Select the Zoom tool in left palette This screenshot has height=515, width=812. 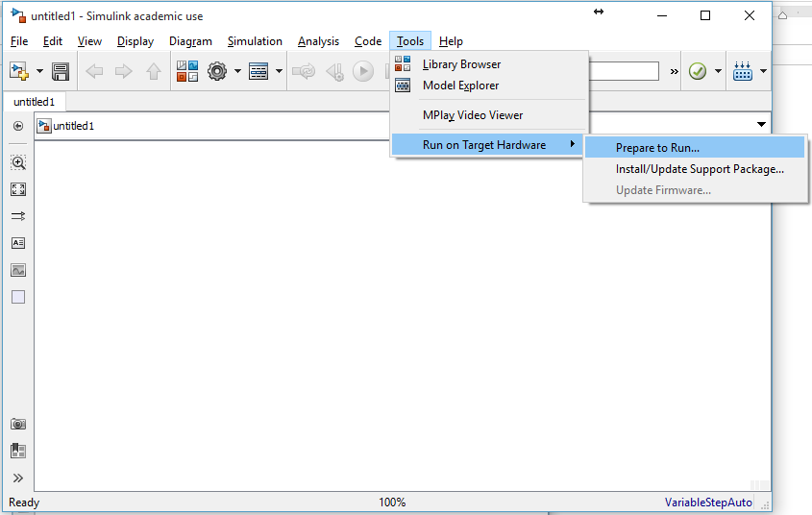(18, 162)
